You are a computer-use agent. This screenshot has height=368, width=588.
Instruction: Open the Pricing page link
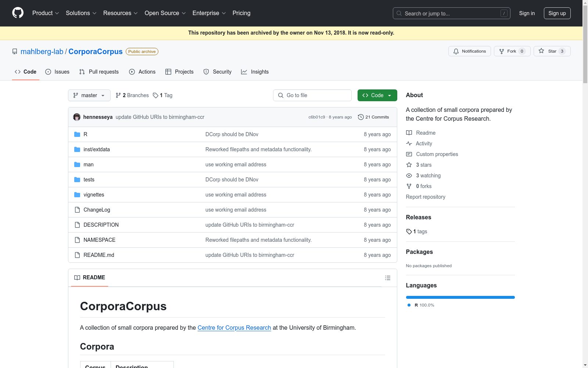(x=241, y=13)
